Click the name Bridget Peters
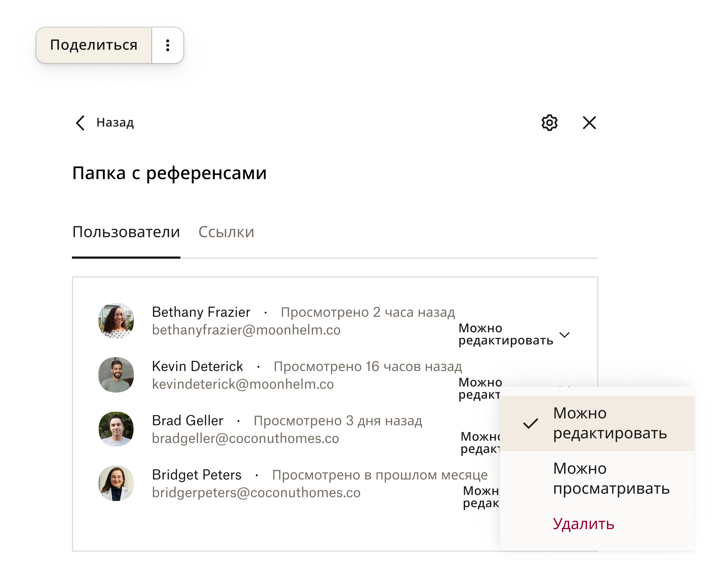This screenshot has height=587, width=728. click(197, 475)
